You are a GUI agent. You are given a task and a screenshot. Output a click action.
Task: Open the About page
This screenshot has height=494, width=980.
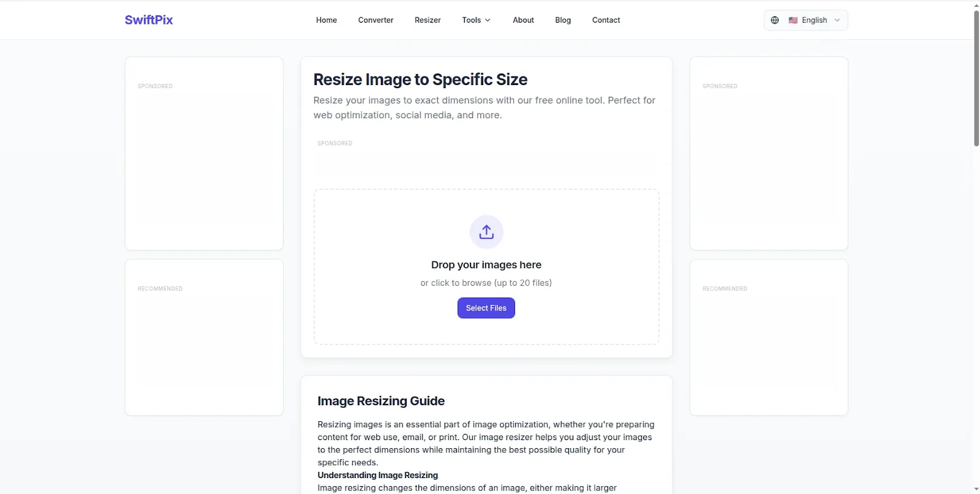(523, 20)
